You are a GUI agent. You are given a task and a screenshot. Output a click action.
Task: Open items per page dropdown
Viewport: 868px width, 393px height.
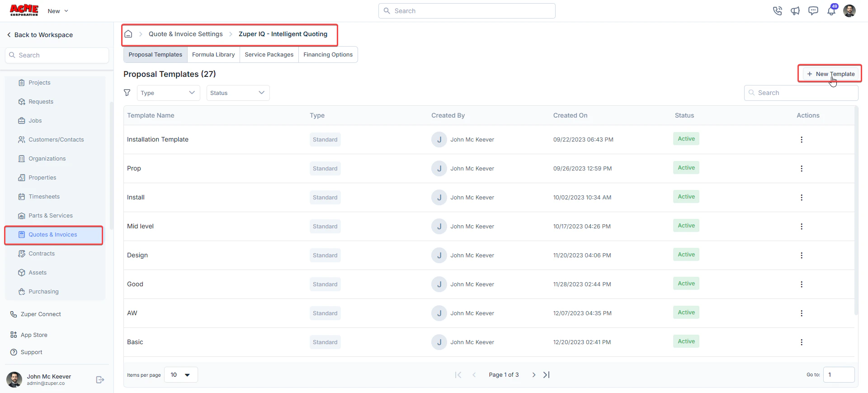coord(181,375)
